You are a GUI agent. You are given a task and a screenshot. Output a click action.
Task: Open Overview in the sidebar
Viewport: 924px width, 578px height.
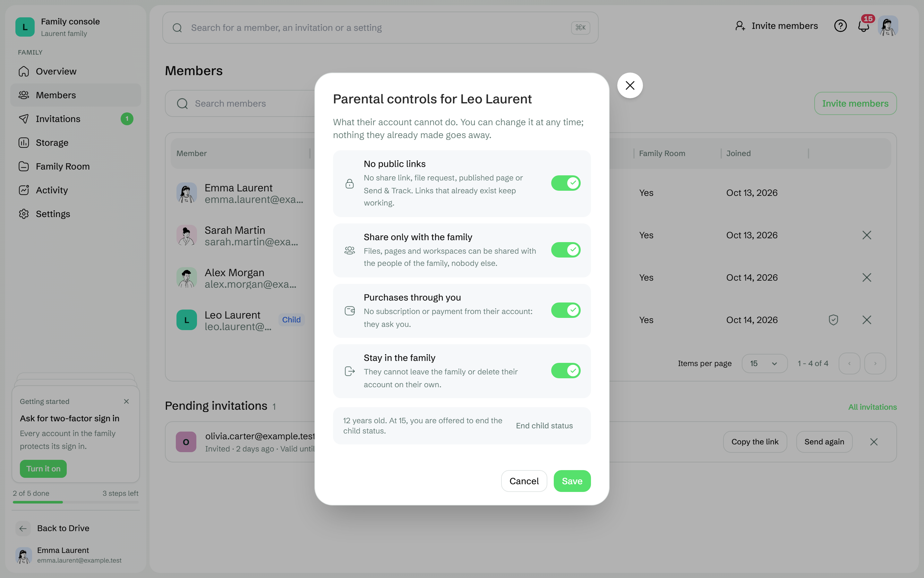(x=76, y=72)
